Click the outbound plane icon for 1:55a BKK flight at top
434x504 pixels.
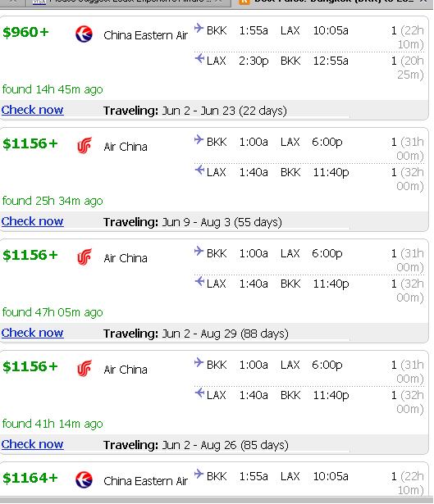199,29
